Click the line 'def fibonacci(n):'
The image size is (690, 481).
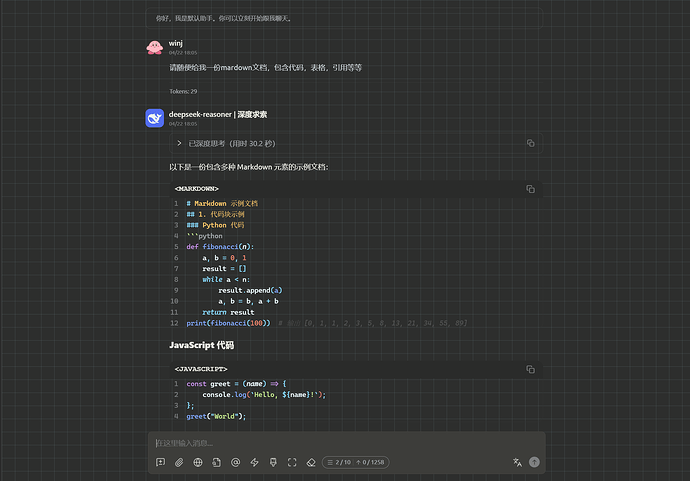tap(220, 247)
